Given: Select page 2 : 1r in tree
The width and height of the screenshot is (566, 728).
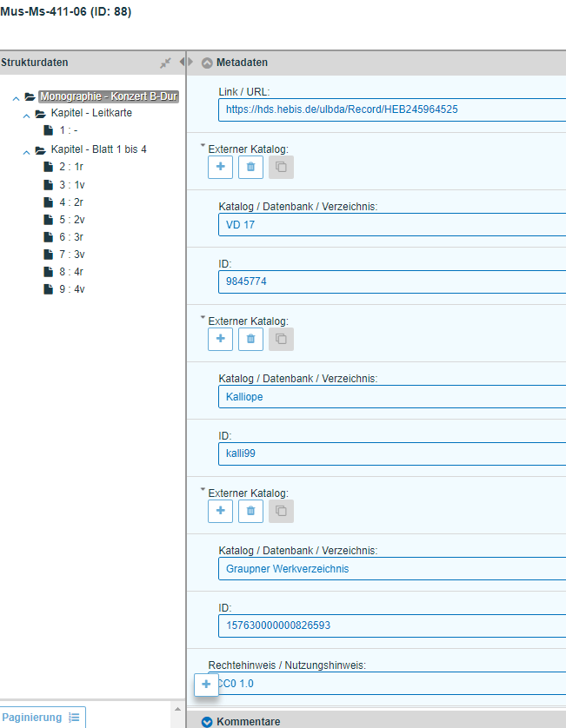Looking at the screenshot, I should [x=71, y=167].
